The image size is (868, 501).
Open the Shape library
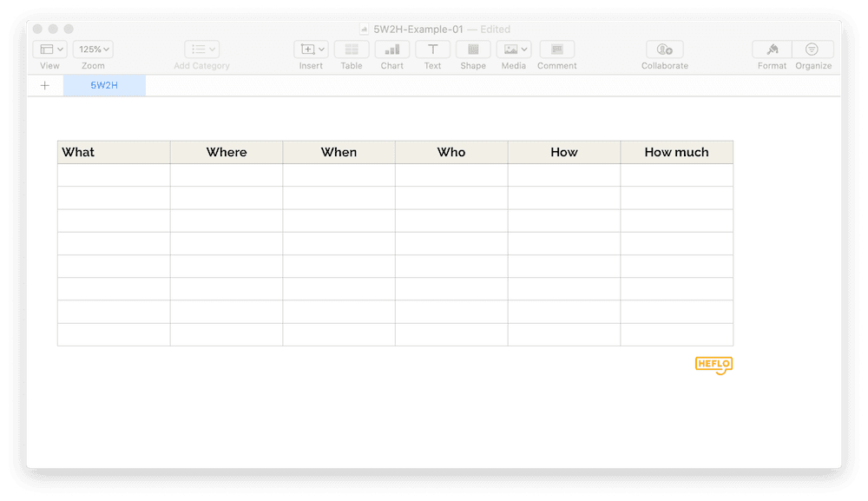[472, 49]
